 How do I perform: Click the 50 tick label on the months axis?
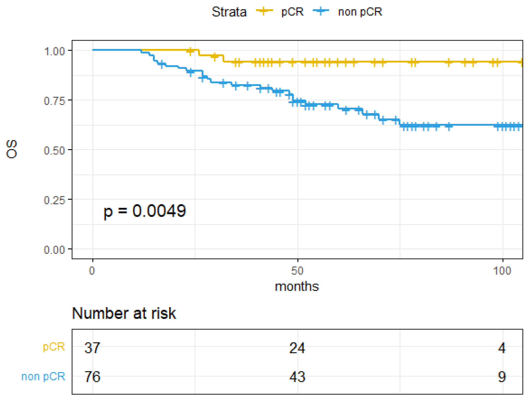(297, 271)
